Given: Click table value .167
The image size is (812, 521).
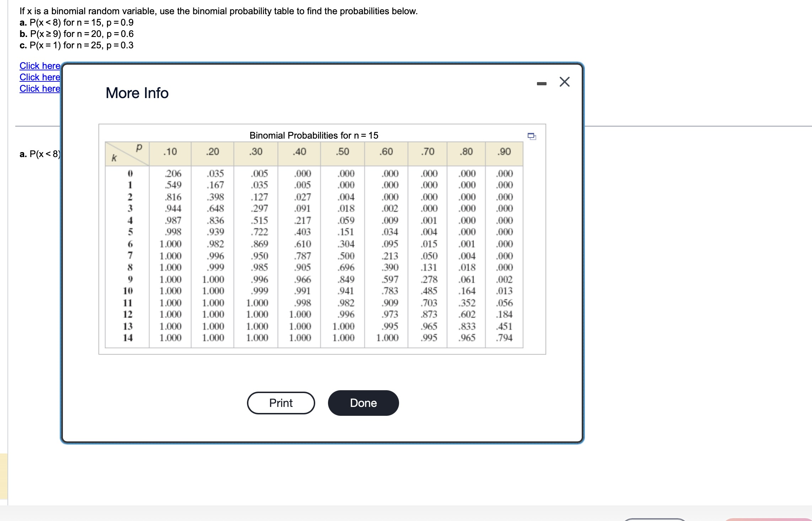Looking at the screenshot, I should pyautogui.click(x=215, y=185).
